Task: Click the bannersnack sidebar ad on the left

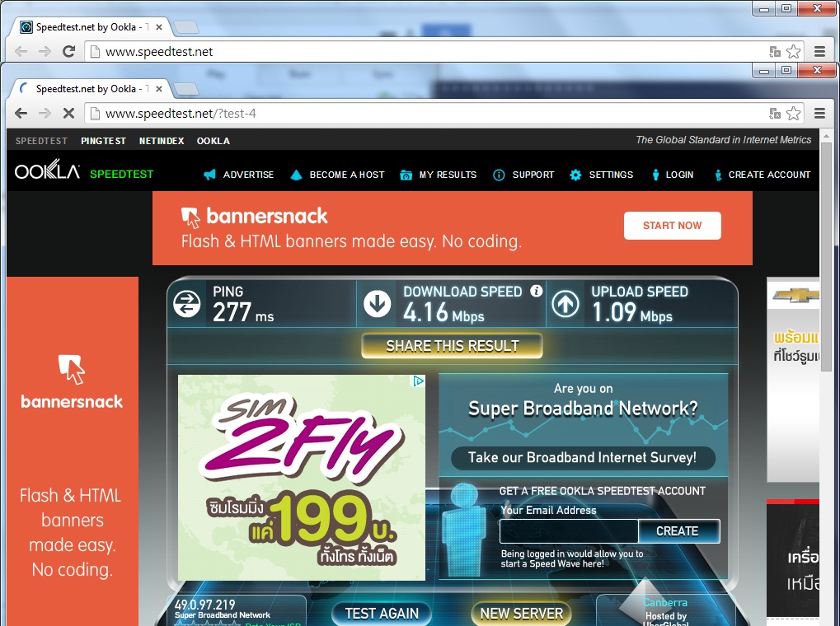Action: [x=73, y=451]
